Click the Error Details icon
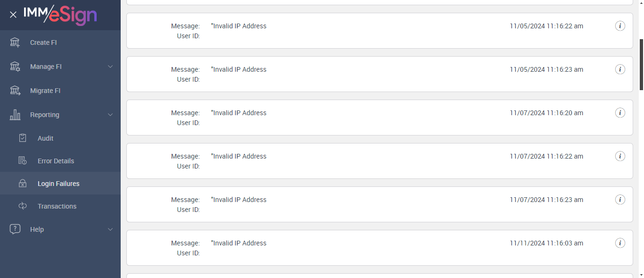 23,161
